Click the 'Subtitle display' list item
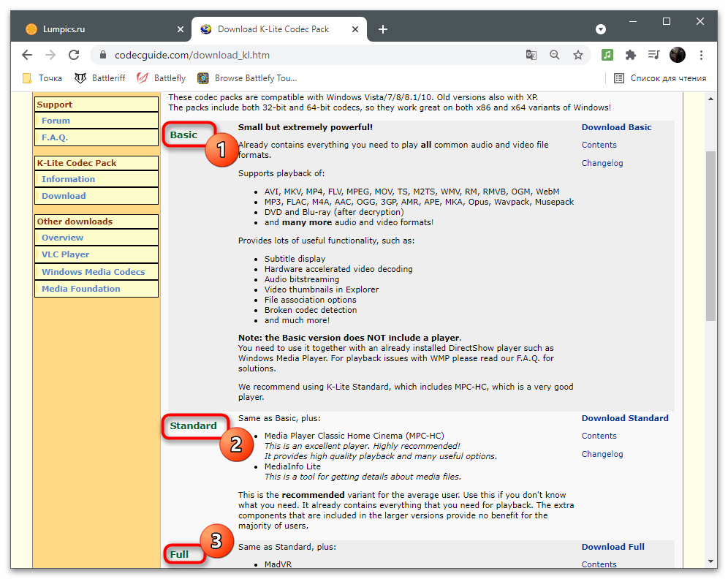The width and height of the screenshot is (728, 579). pyautogui.click(x=295, y=259)
